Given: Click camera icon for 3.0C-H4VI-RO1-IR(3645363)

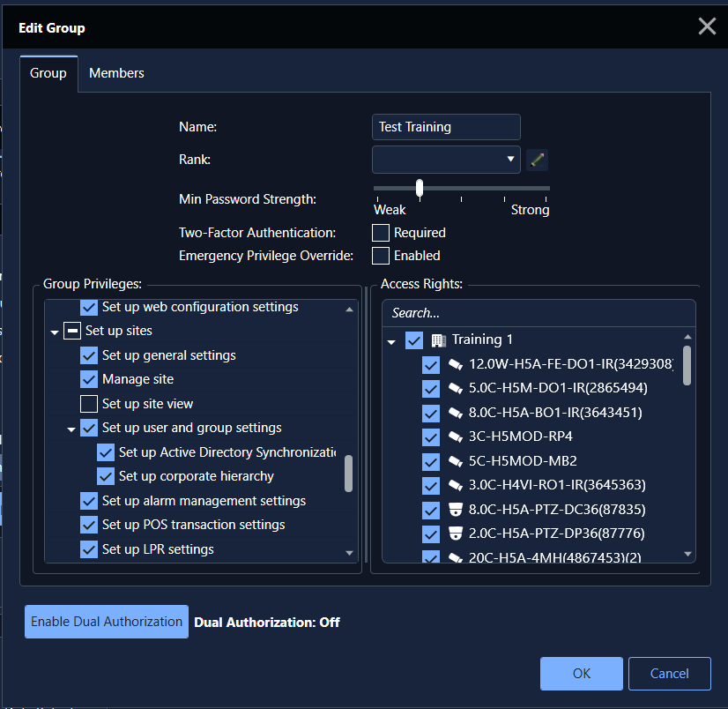Looking at the screenshot, I should coord(456,486).
